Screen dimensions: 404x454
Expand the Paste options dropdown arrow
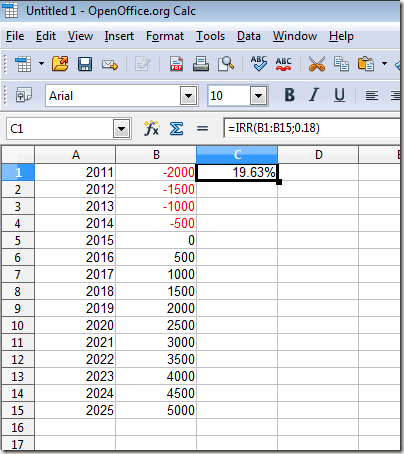coord(384,63)
